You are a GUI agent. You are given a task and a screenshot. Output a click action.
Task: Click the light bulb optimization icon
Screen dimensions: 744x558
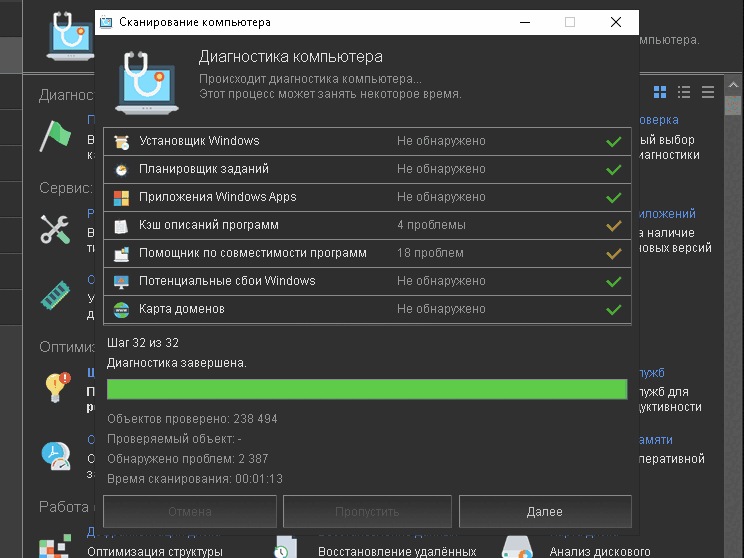(x=57, y=387)
